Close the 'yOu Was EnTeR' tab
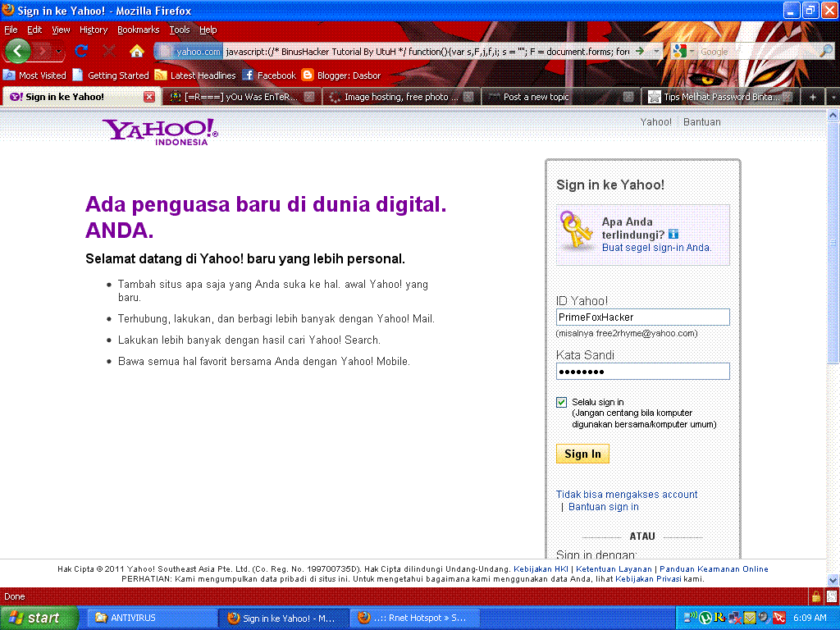 309,97
